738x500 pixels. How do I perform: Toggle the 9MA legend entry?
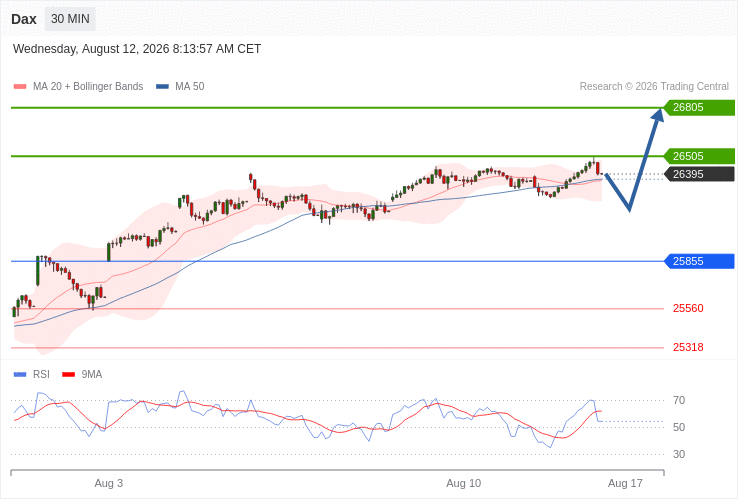pos(82,374)
